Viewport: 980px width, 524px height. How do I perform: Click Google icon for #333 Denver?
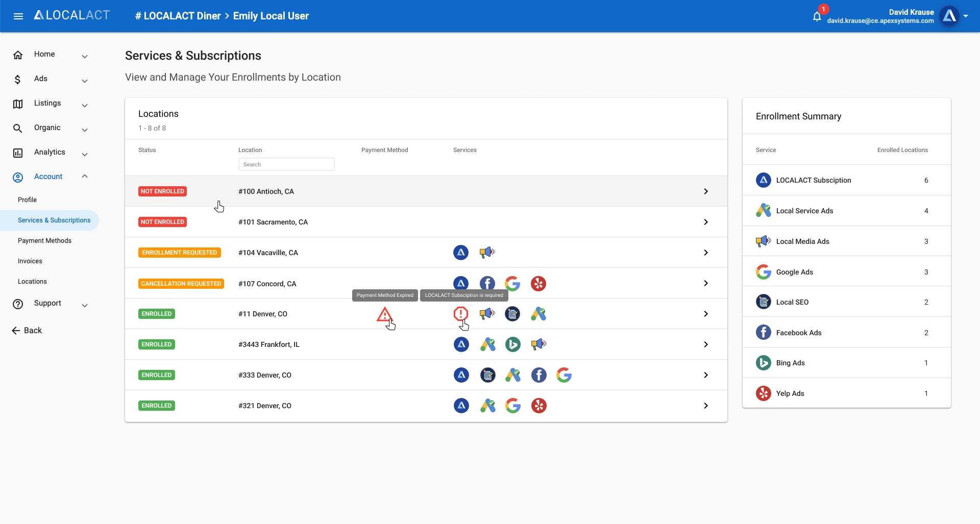(x=564, y=375)
